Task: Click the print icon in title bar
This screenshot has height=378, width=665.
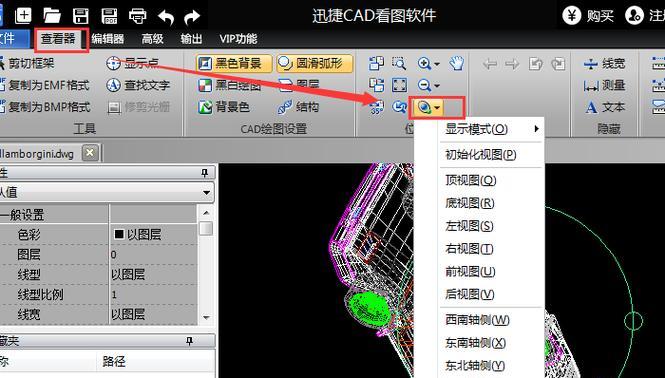Action: tap(137, 16)
